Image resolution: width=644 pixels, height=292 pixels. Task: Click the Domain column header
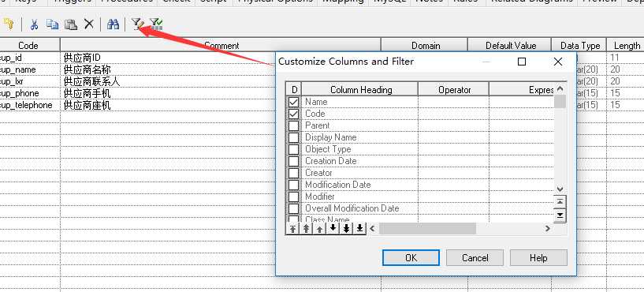425,45
